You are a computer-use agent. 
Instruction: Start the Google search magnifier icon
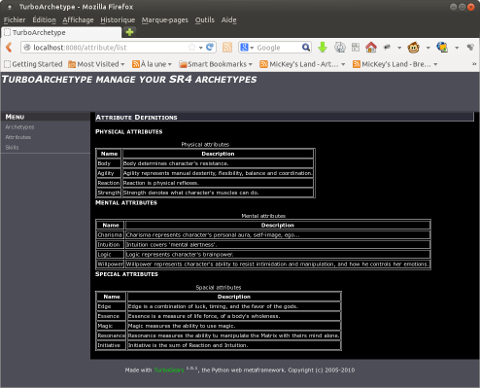[306, 48]
